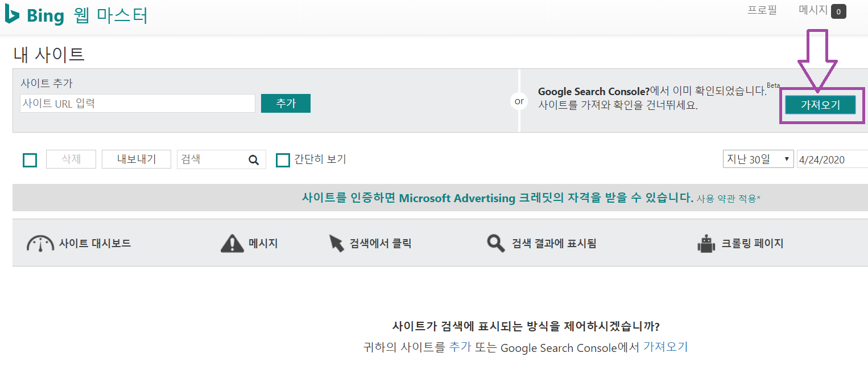Click the 크롤링 페이지 robot icon
This screenshot has width=868, height=365.
(706, 244)
